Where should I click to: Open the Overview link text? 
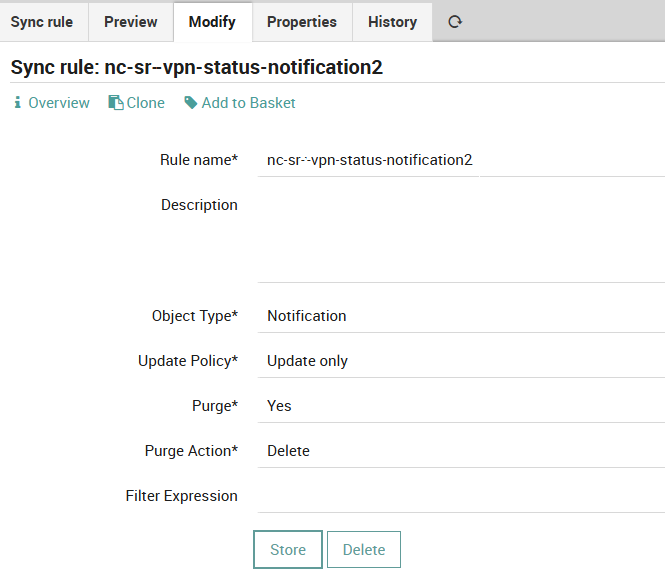click(59, 103)
